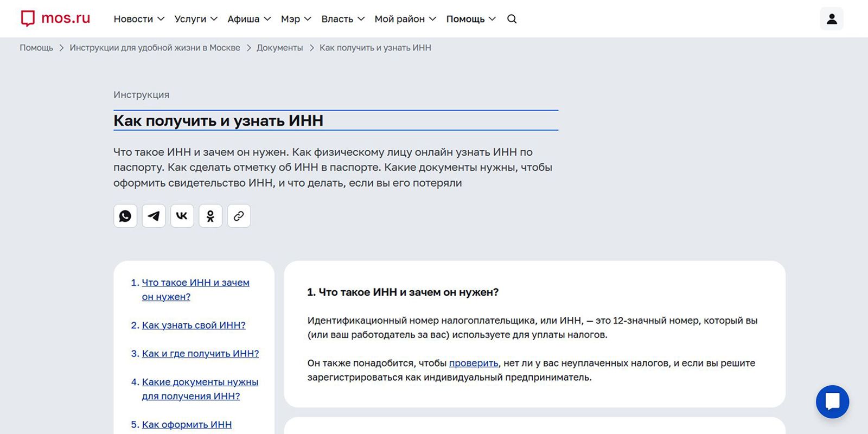Jump to Какие документы нужны для получения ИНН
The width and height of the screenshot is (868, 434).
(200, 389)
